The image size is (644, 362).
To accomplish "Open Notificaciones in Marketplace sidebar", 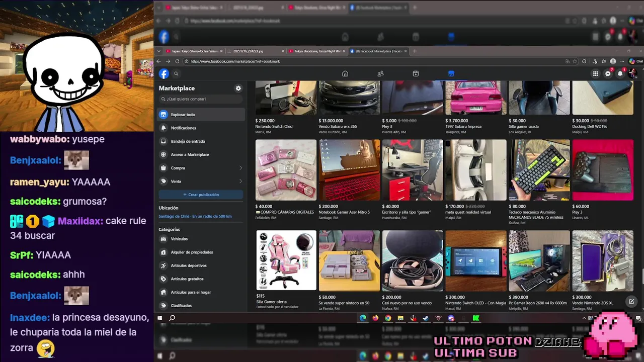I will 201,128.
